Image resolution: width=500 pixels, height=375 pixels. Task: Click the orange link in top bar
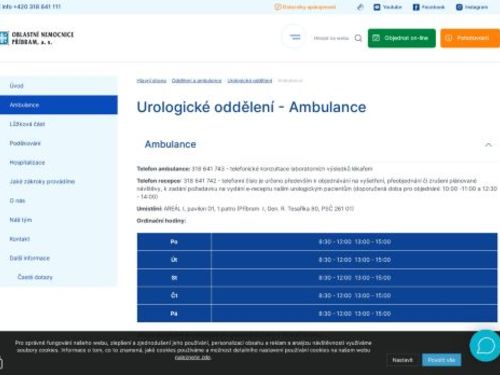(305, 7)
